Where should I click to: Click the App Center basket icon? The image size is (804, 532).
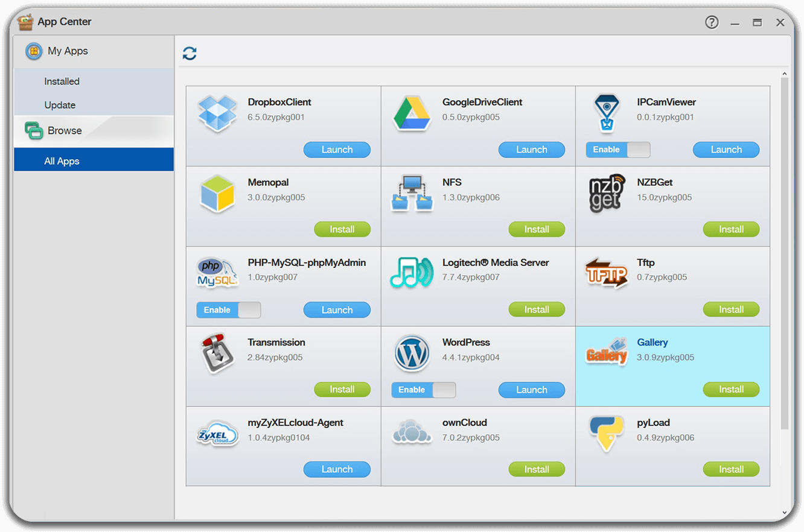click(x=25, y=22)
